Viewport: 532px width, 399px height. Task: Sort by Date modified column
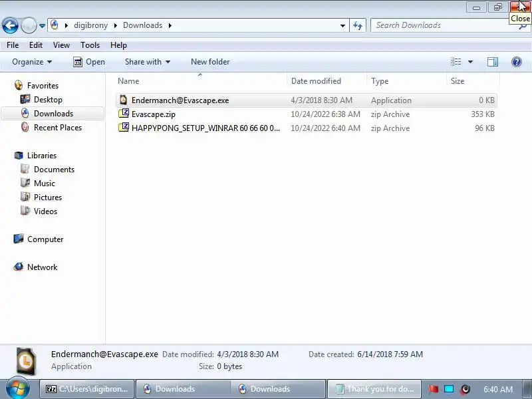pos(327,81)
